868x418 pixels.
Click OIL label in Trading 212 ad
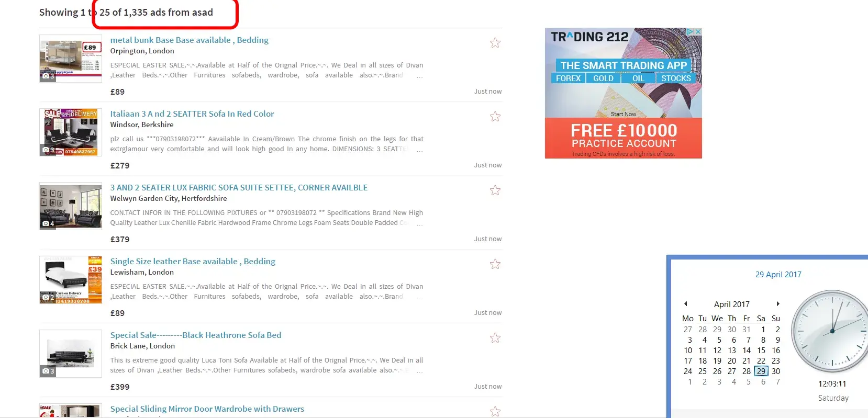pyautogui.click(x=638, y=78)
